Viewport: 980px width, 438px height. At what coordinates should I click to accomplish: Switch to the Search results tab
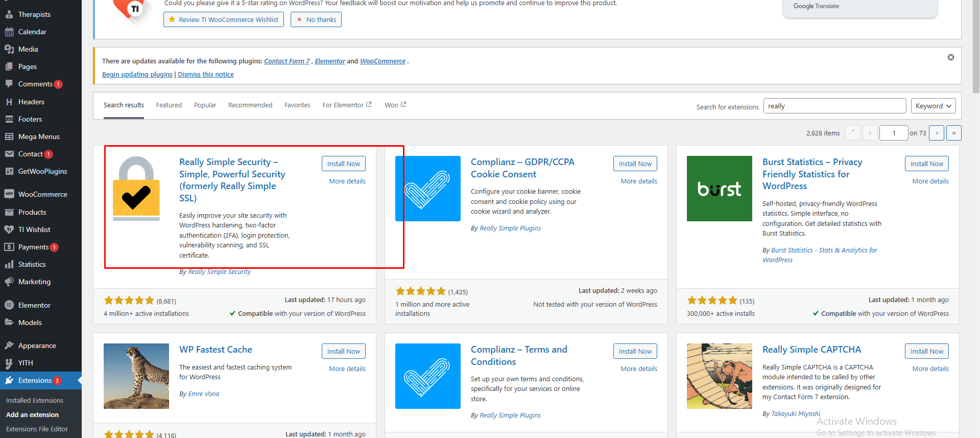click(124, 105)
